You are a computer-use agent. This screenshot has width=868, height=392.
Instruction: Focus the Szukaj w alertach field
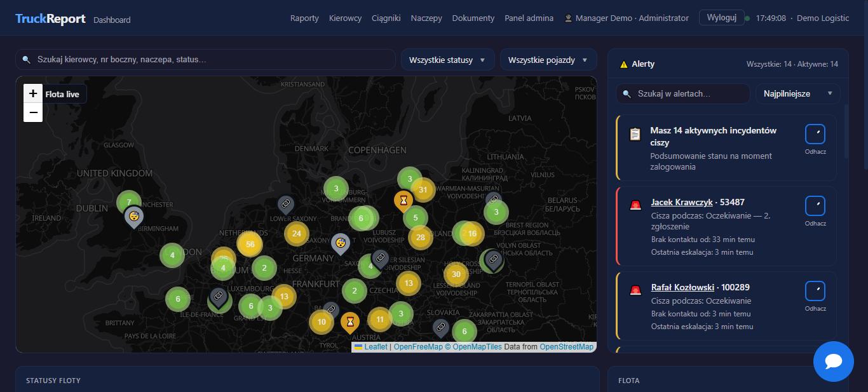(x=683, y=93)
